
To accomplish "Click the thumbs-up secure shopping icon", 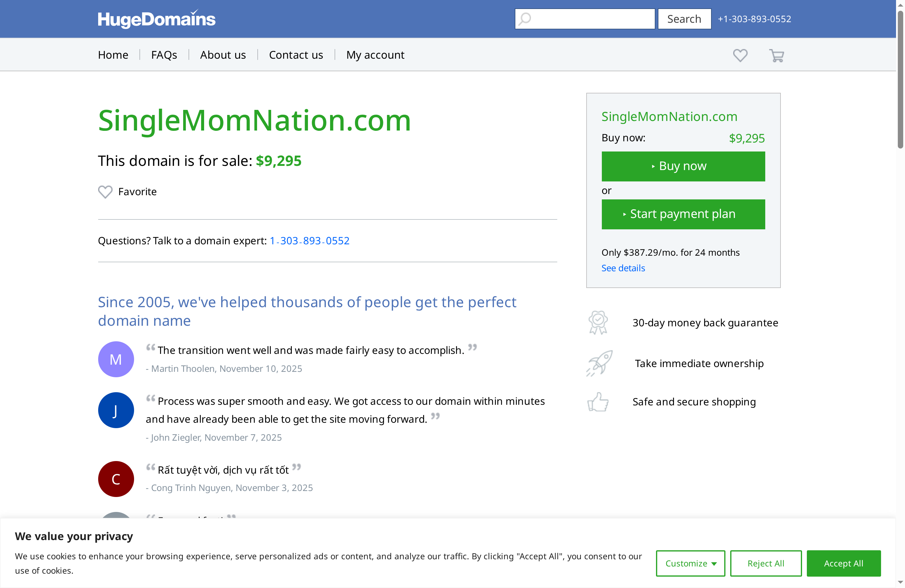I will click(598, 402).
